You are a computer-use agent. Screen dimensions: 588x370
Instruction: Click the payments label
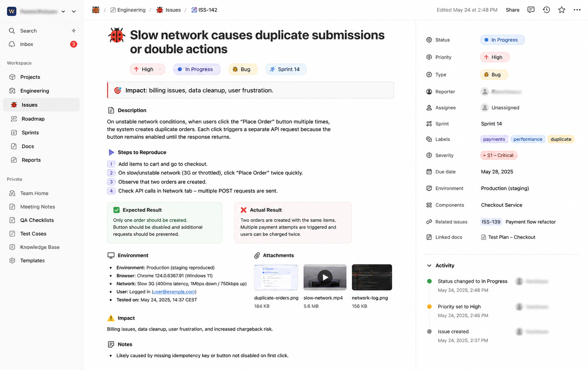tap(494, 139)
